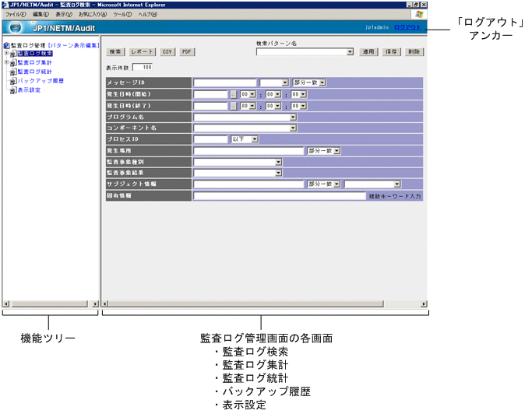Open the 検索パターン名 dropdown
The width and height of the screenshot is (532, 414).
coord(351,52)
